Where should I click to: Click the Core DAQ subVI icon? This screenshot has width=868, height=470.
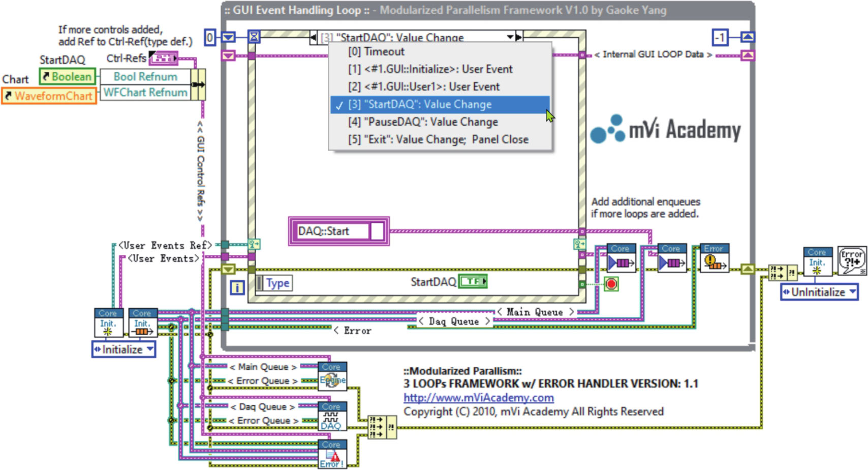pos(332,416)
